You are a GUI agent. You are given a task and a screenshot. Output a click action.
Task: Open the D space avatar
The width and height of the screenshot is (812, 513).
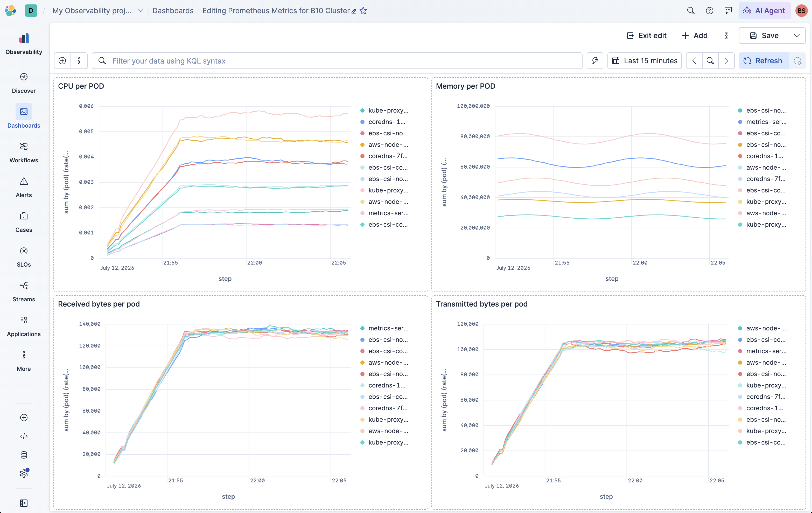31,10
